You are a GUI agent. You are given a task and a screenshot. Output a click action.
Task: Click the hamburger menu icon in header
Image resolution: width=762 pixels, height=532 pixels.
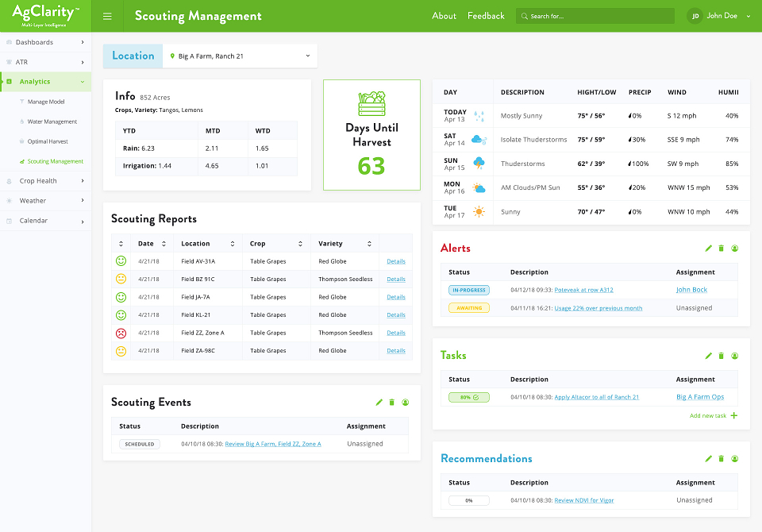107,16
